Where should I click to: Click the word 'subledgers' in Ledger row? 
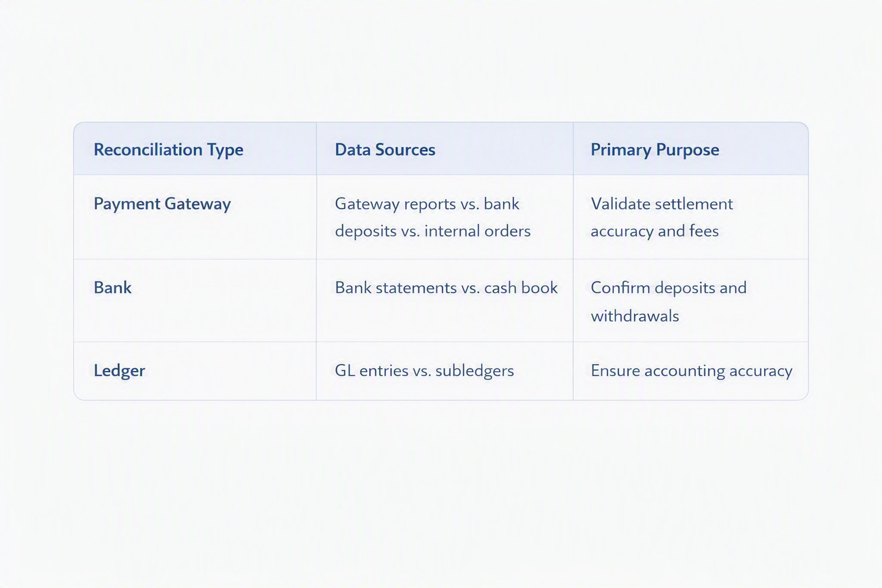tap(474, 371)
